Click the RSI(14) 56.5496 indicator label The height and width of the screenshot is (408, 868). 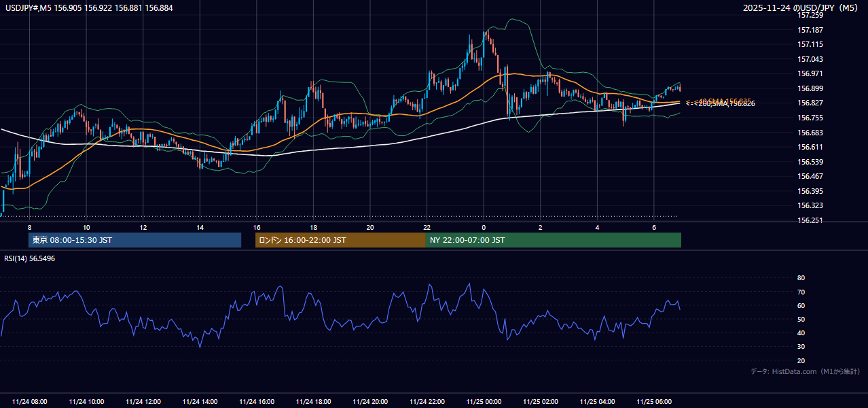30,258
